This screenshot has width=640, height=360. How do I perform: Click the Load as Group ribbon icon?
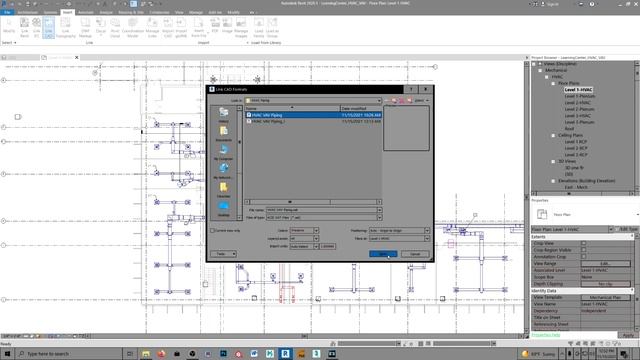click(272, 27)
